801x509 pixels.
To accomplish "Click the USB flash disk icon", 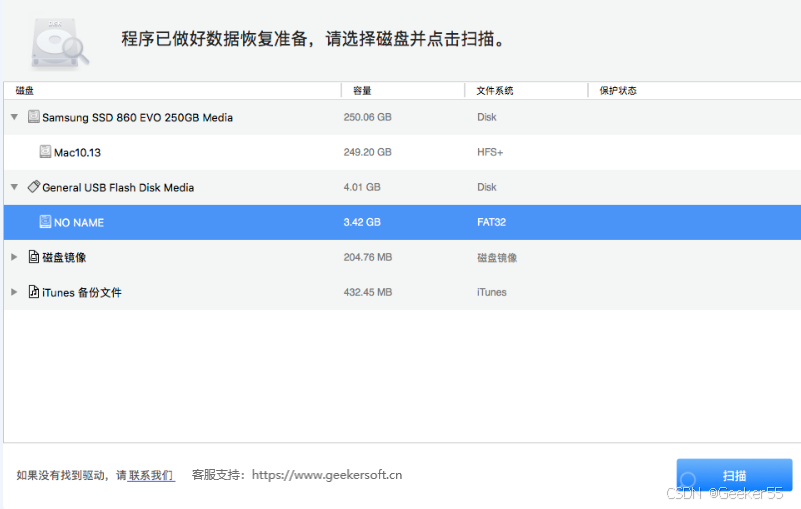I will click(34, 187).
